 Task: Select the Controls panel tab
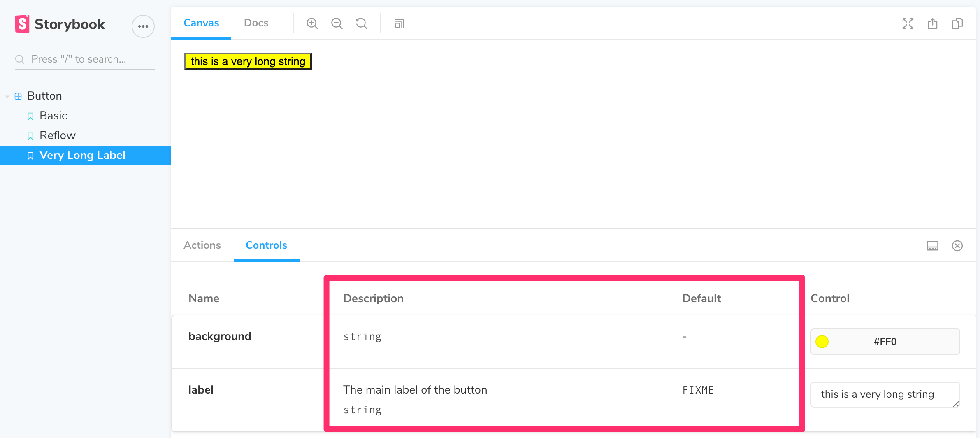(266, 245)
